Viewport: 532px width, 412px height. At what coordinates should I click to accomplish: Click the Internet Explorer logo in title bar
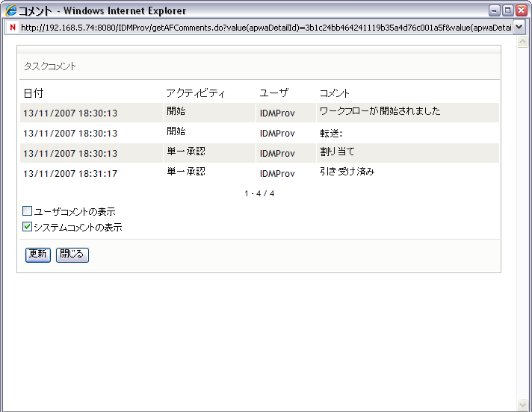click(x=11, y=10)
